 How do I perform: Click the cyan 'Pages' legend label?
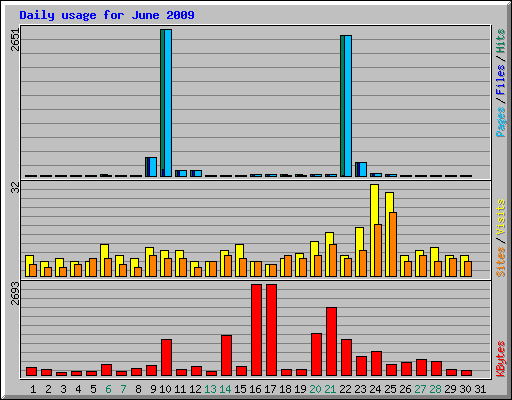pos(501,122)
